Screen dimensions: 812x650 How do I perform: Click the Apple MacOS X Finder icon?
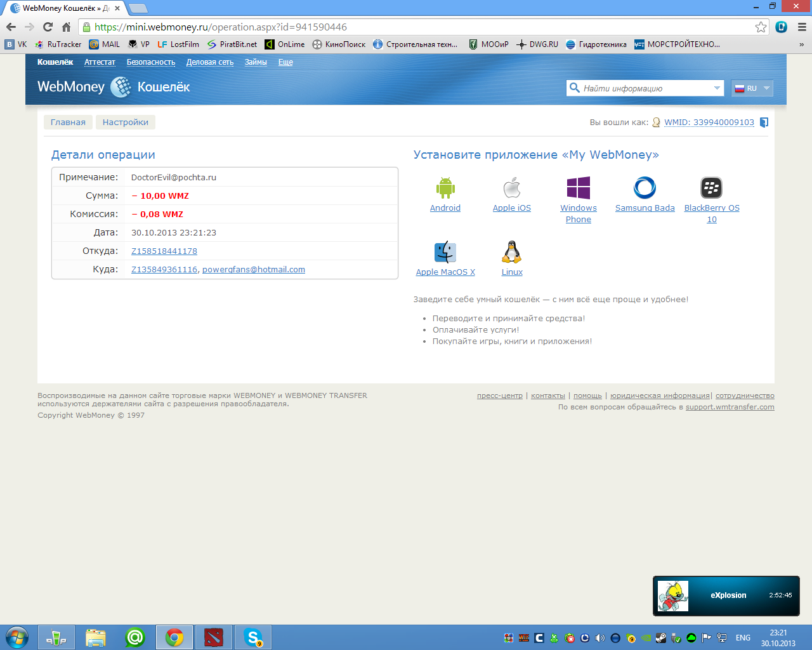click(445, 252)
